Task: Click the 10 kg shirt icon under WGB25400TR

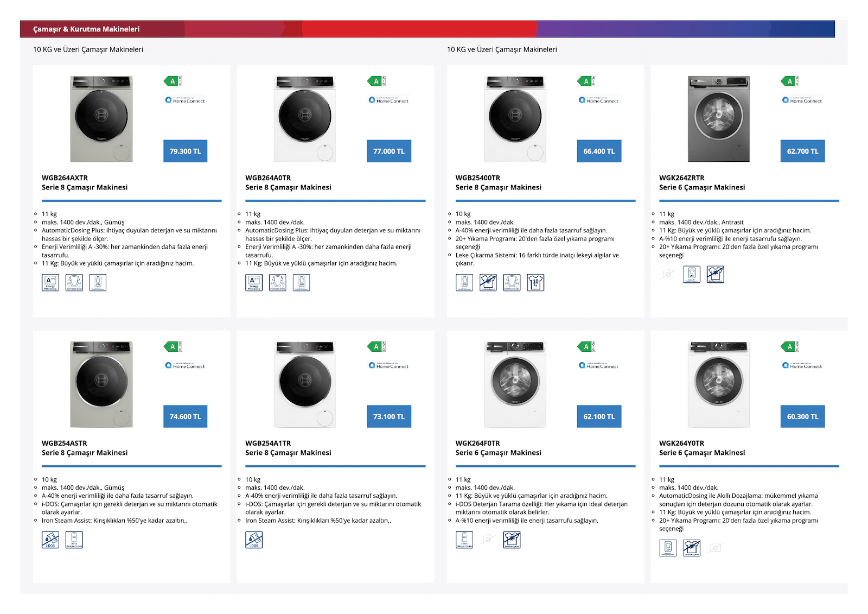Action: pos(535,283)
